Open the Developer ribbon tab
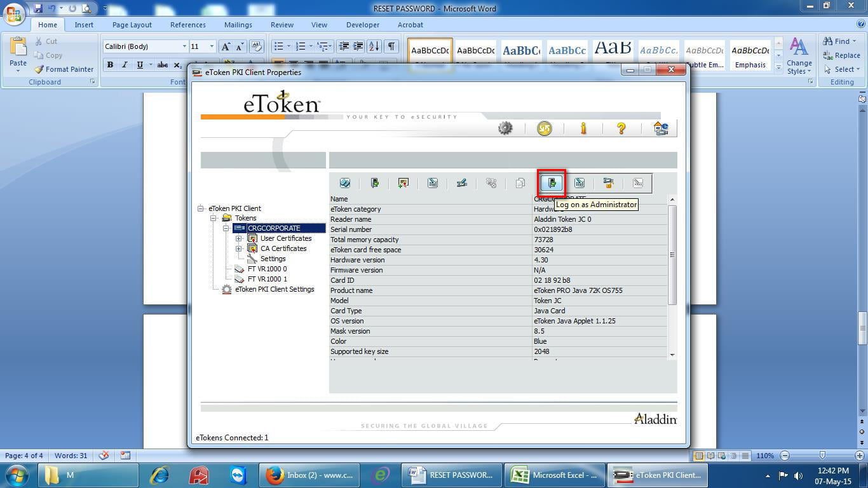Image resolution: width=868 pixels, height=488 pixels. click(x=362, y=25)
